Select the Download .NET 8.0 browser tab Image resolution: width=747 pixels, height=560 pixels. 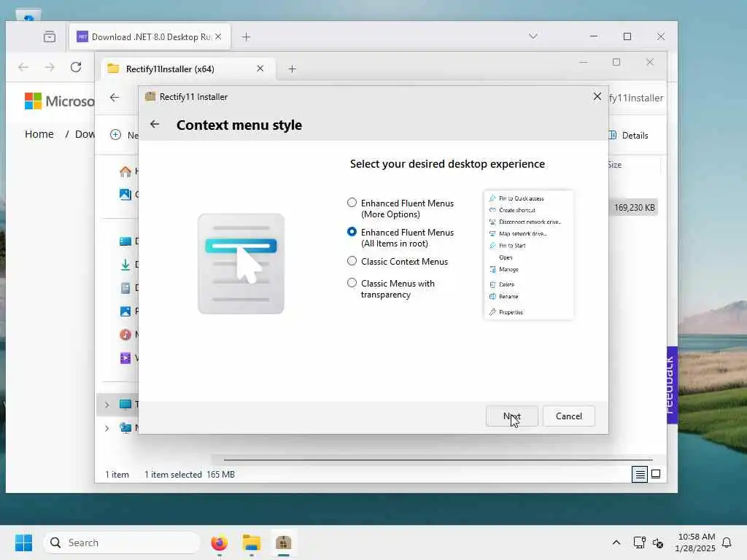(x=150, y=36)
